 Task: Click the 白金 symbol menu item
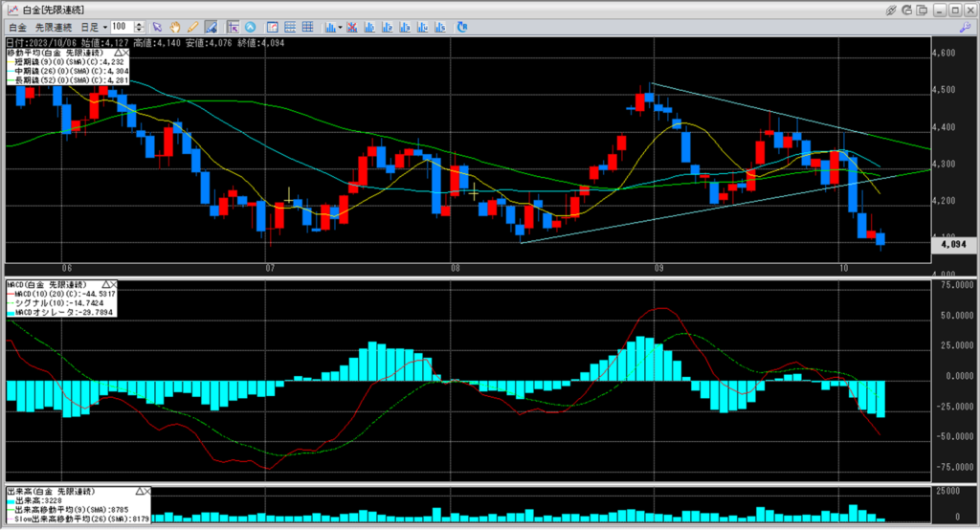[17, 27]
